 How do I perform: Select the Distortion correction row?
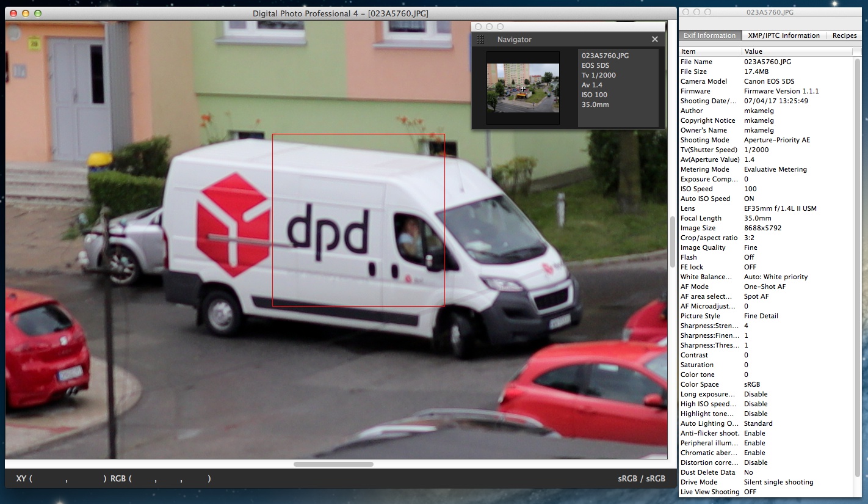766,462
